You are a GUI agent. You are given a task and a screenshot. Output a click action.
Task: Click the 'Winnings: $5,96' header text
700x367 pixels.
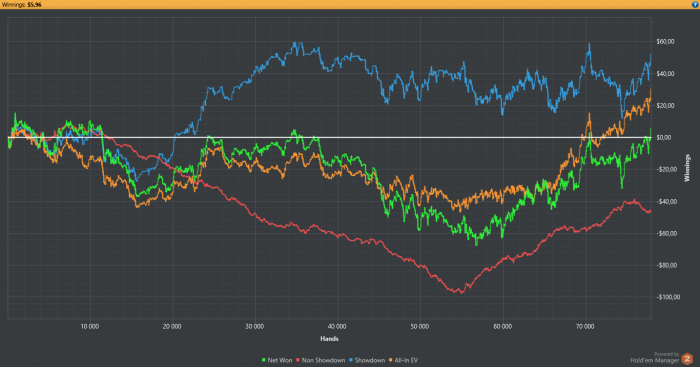pos(21,4)
